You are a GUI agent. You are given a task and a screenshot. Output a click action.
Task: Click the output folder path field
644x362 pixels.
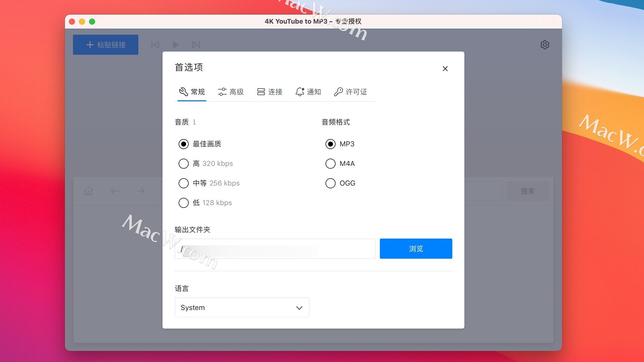275,249
